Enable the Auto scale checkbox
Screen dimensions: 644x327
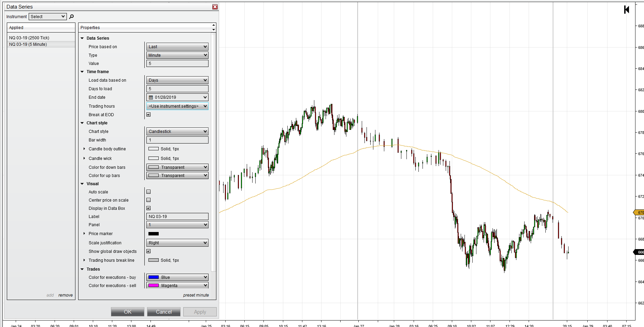coord(148,192)
